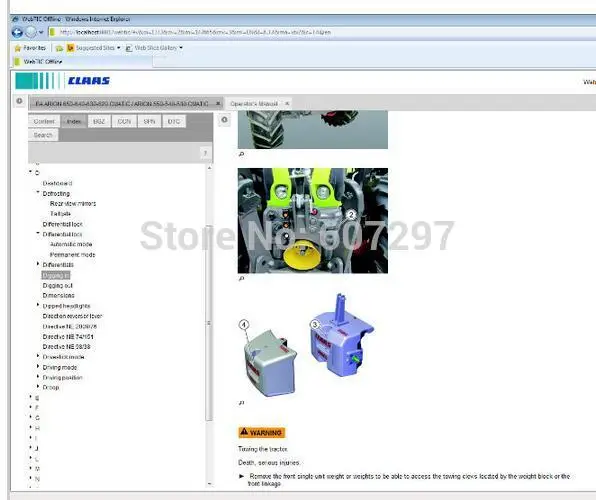Viewport: 596px width, 500px height.
Task: Hide the index pane with the round arrow beside the tyre image
Action: [225, 120]
